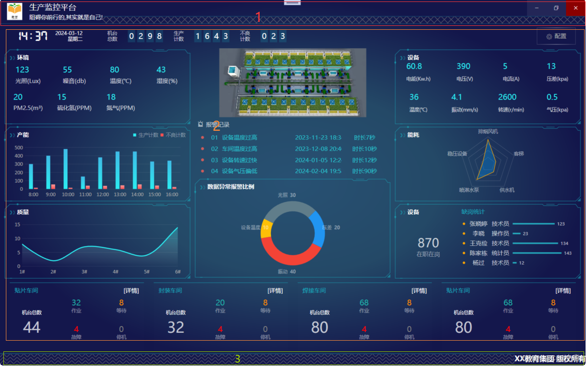Click the 排烟风机 radar axis label
The height and width of the screenshot is (367, 588).
[488, 132]
